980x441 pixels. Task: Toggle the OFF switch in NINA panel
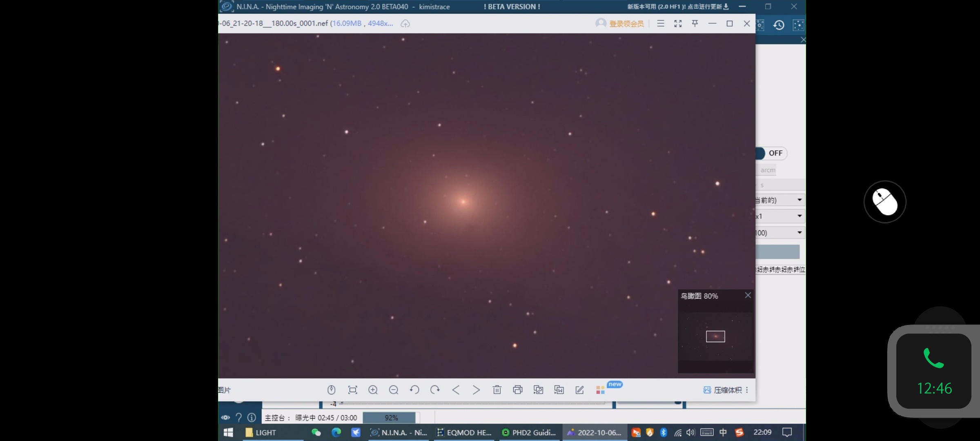coord(771,153)
